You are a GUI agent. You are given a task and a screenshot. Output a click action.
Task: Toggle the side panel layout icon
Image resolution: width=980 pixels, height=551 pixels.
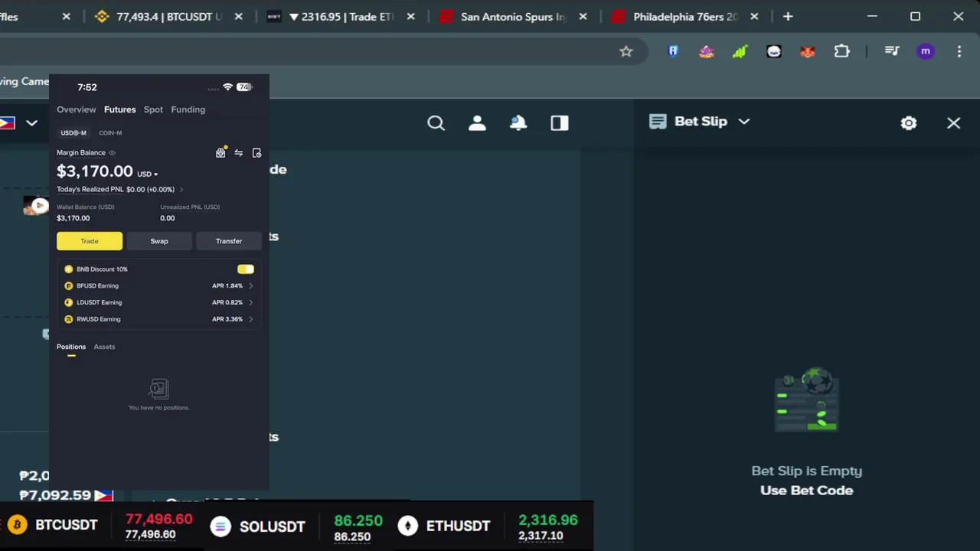click(560, 123)
